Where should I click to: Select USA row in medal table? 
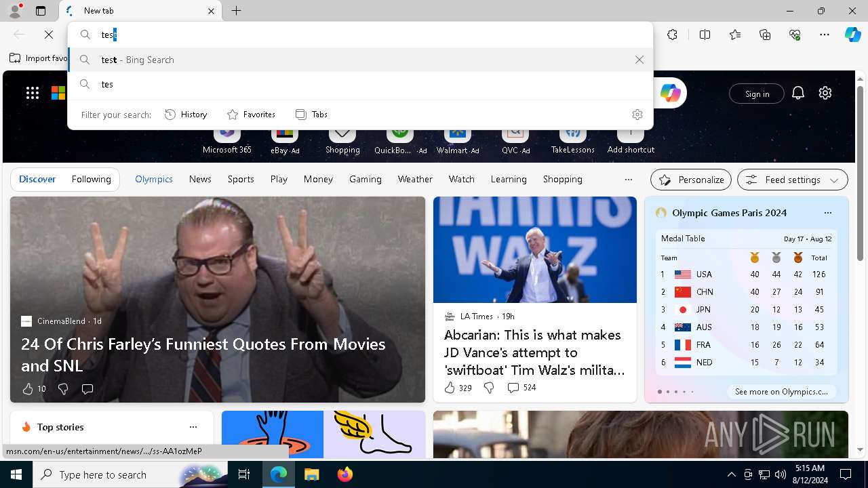(x=746, y=274)
